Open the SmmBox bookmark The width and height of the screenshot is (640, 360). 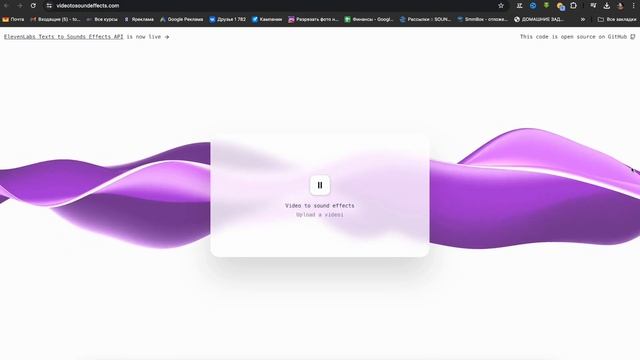(x=482, y=19)
